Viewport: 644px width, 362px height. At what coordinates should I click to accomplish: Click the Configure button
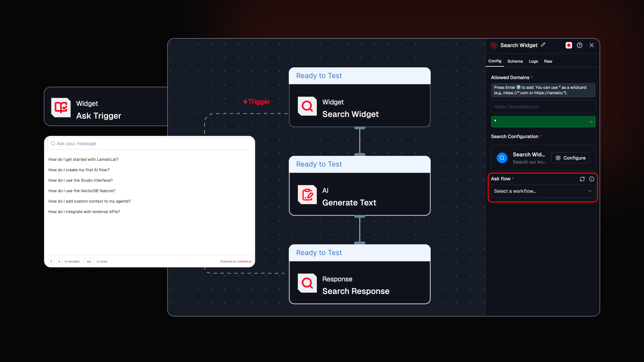tap(570, 158)
